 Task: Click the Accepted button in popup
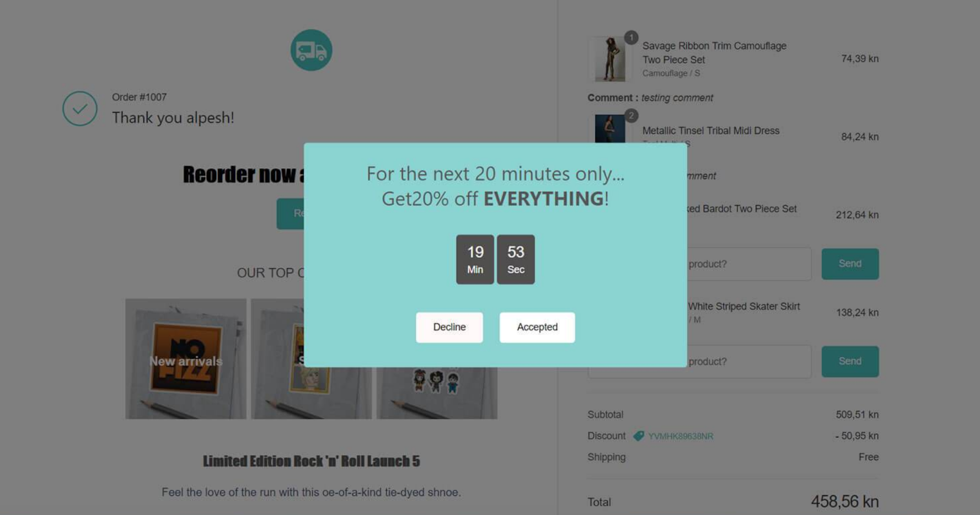[537, 327]
